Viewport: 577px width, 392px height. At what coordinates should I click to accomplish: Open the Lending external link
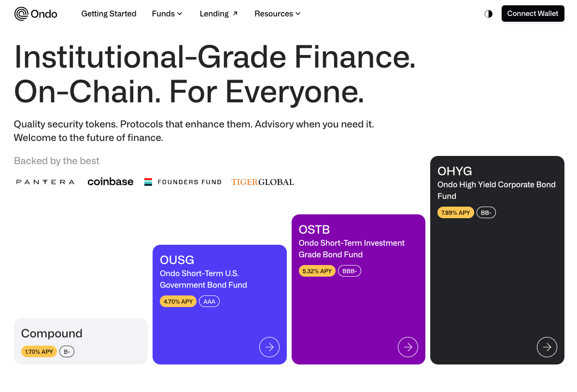[x=219, y=14]
